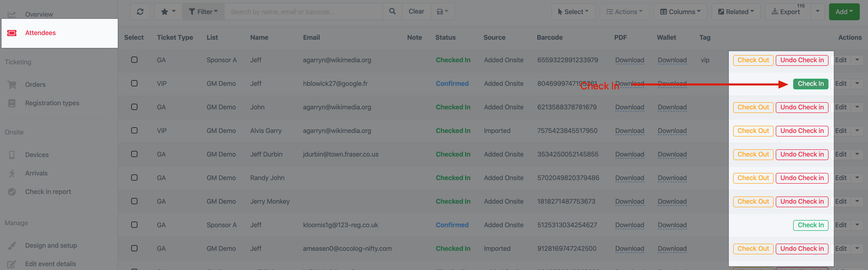Download PDF for Jerry Monkey

[629, 202]
